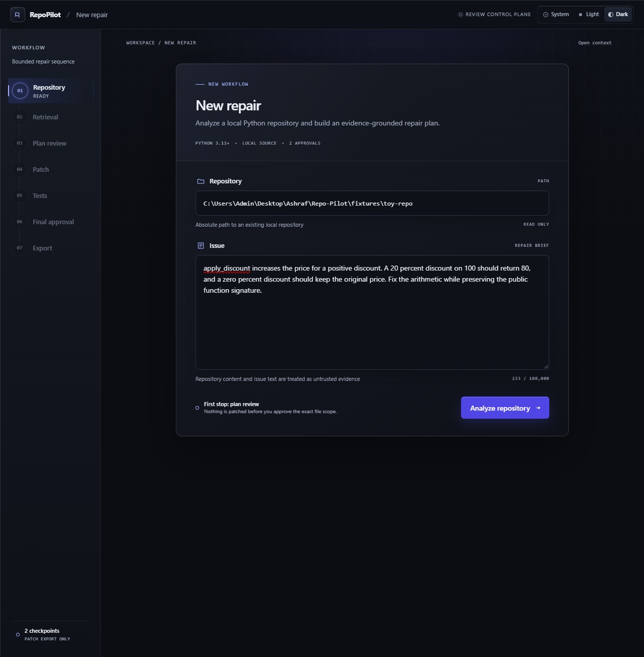
Task: Click the 'READ ONLY' label
Action: click(536, 224)
